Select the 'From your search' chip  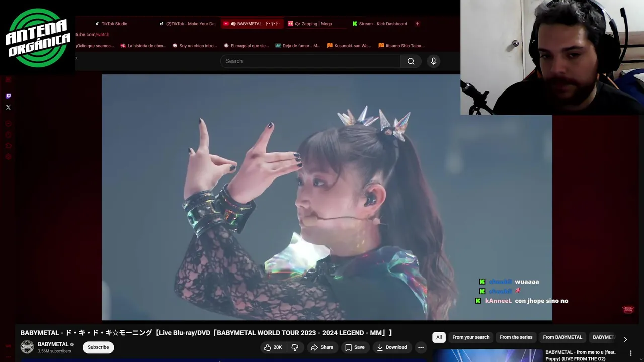471,337
